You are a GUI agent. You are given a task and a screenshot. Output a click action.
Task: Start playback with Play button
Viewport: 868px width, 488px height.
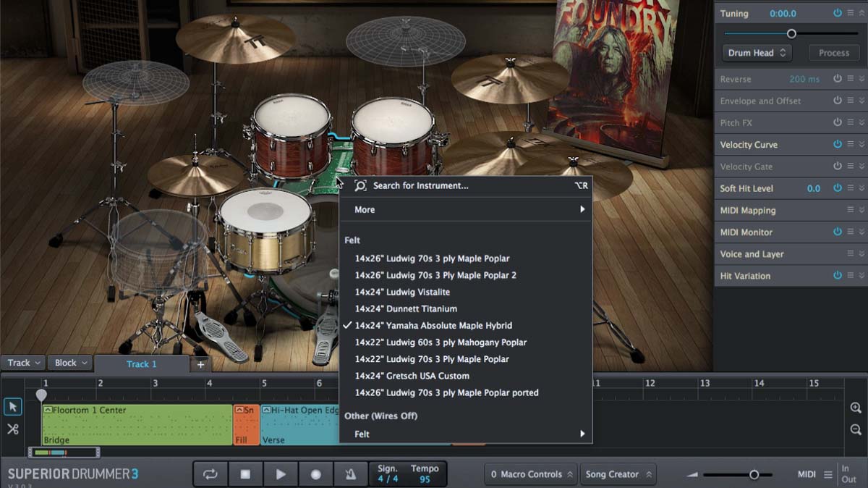click(281, 474)
